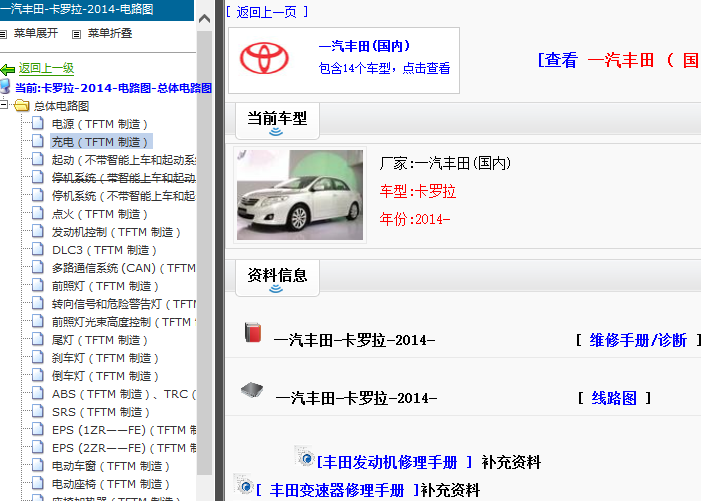Click the red manual book icon
The height and width of the screenshot is (501, 701).
[x=253, y=333]
